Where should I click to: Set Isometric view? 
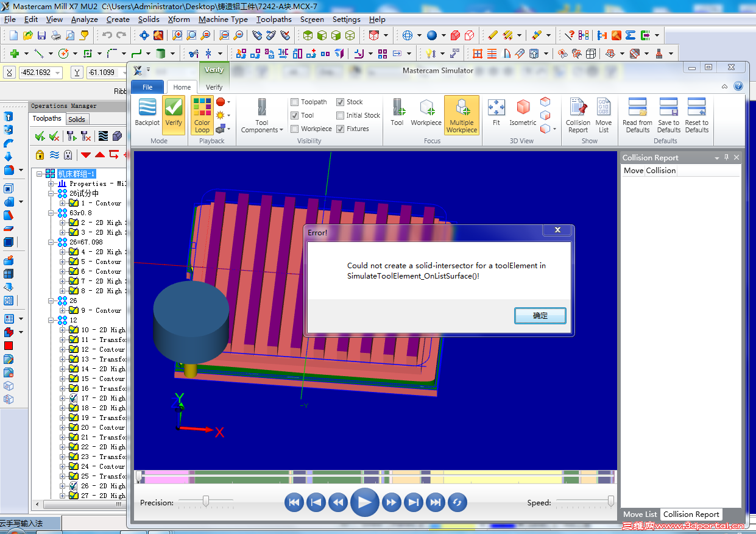[x=523, y=113]
